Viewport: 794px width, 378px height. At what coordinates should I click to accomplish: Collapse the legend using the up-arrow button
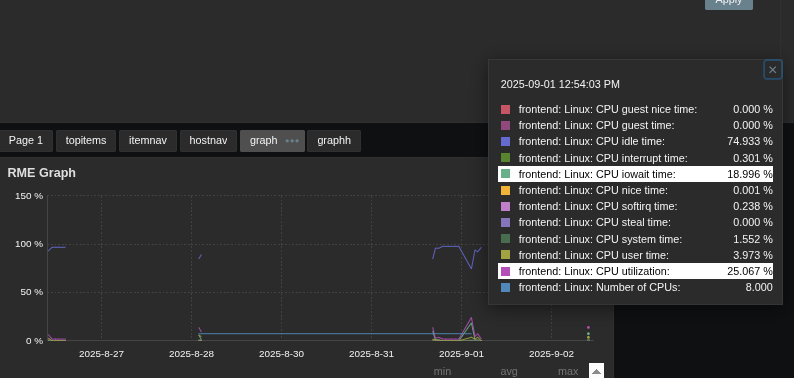(597, 371)
